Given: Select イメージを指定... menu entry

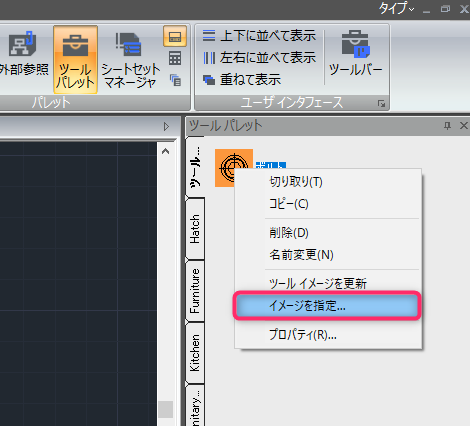Looking at the screenshot, I should [327, 306].
